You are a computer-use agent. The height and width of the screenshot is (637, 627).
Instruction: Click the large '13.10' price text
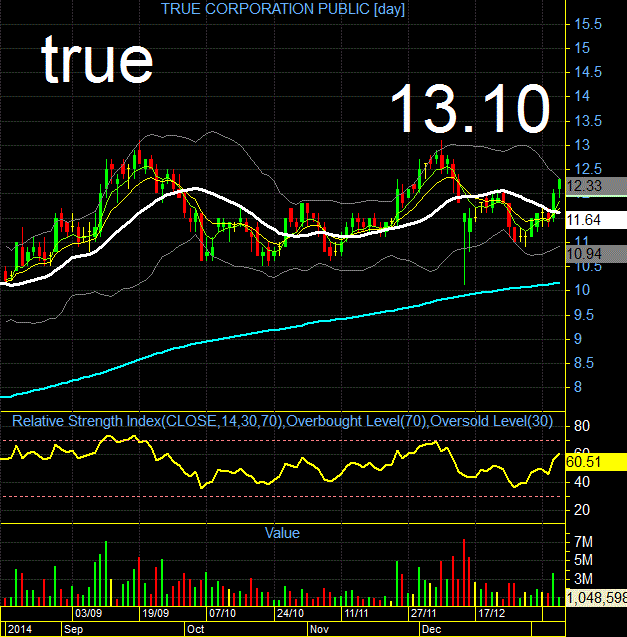[470, 108]
